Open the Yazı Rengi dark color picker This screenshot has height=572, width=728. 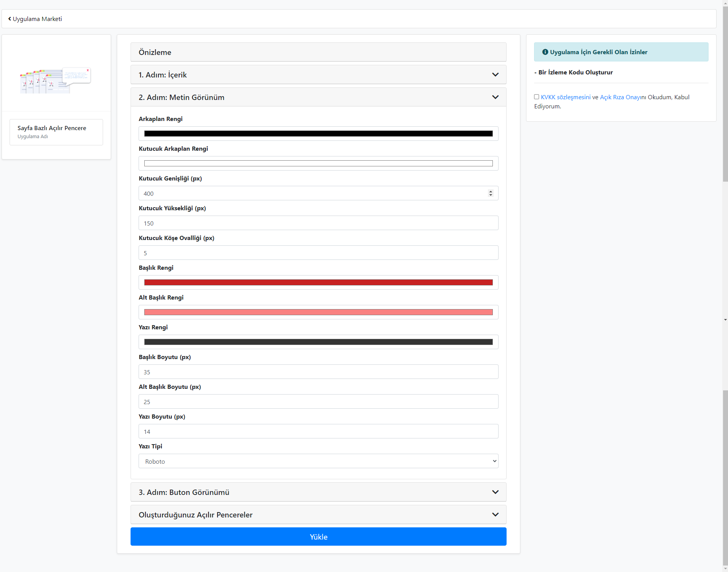[318, 342]
